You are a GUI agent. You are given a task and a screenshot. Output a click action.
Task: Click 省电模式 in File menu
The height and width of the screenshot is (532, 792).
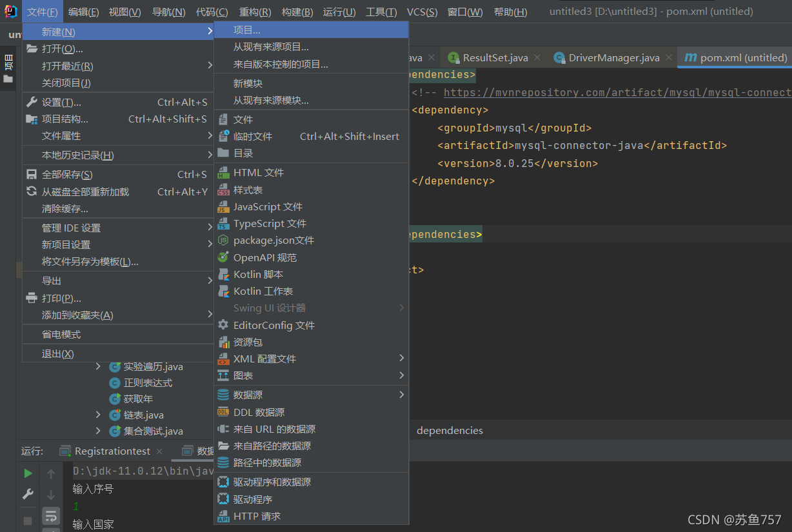[118, 334]
